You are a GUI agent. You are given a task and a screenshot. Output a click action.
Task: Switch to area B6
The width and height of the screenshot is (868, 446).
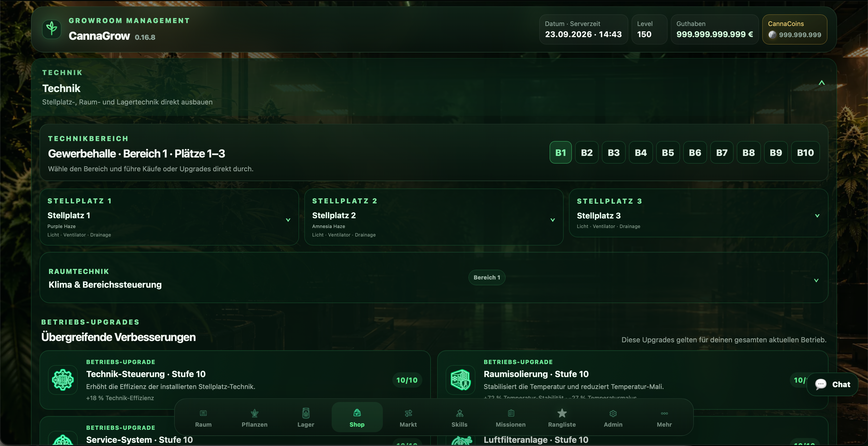pos(695,152)
